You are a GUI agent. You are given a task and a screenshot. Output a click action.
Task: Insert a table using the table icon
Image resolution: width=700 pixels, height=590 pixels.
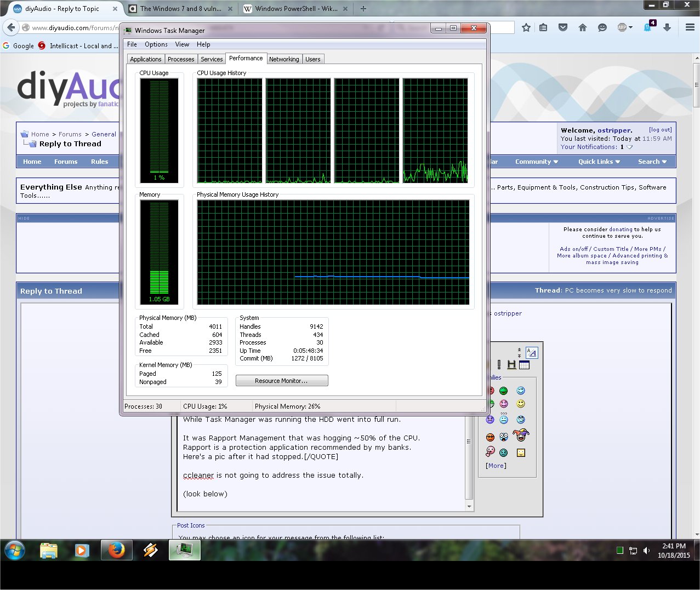524,365
